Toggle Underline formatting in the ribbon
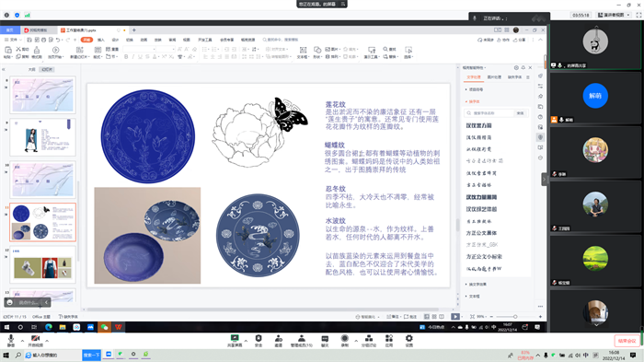Screen dimensions: 644x362 tap(140, 57)
